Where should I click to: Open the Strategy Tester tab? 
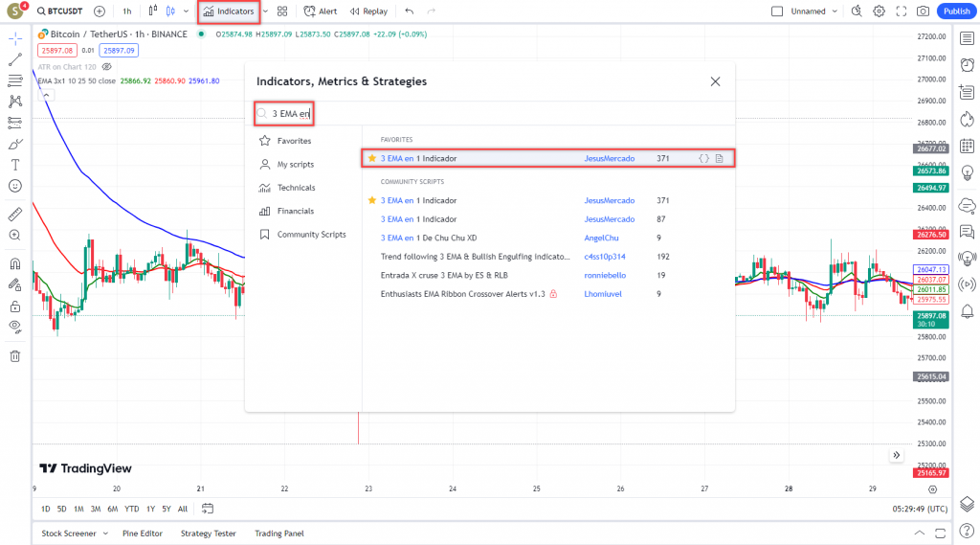pos(208,534)
